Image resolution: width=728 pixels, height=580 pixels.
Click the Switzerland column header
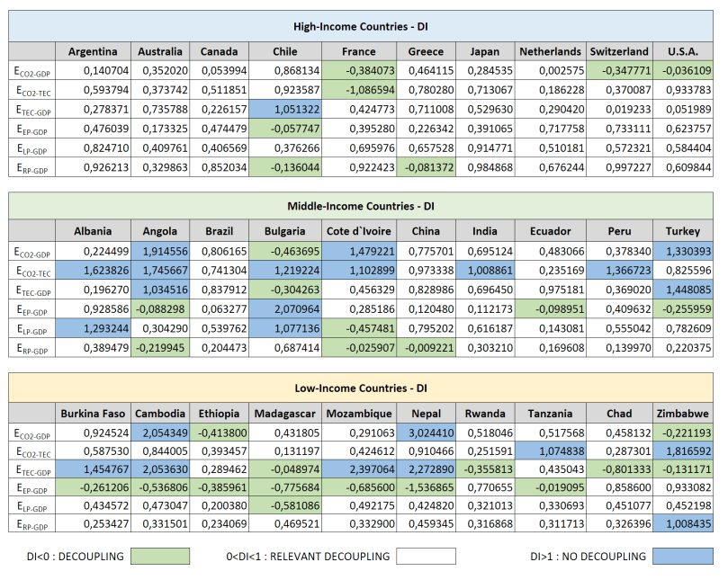point(619,51)
